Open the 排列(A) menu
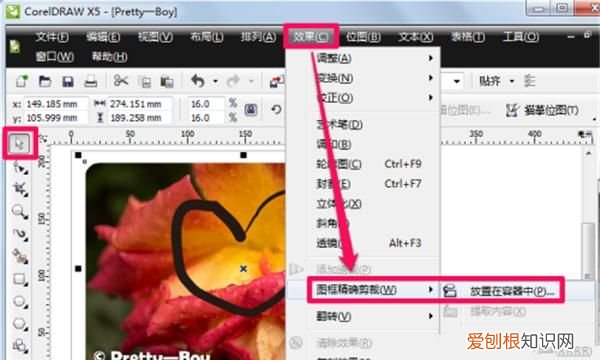The width and height of the screenshot is (600, 360). 258,37
